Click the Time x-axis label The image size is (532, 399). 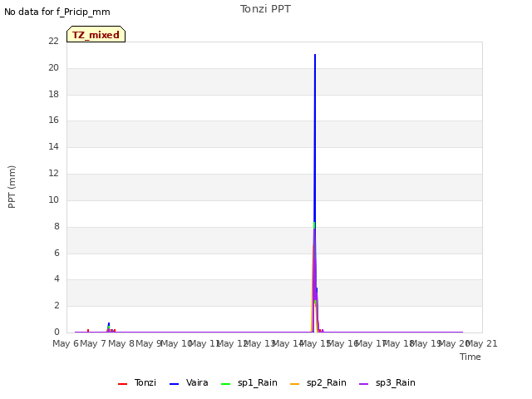(470, 357)
